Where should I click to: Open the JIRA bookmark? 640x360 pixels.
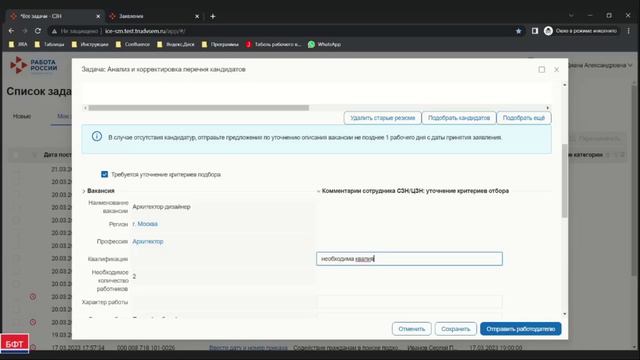pyautogui.click(x=18, y=44)
